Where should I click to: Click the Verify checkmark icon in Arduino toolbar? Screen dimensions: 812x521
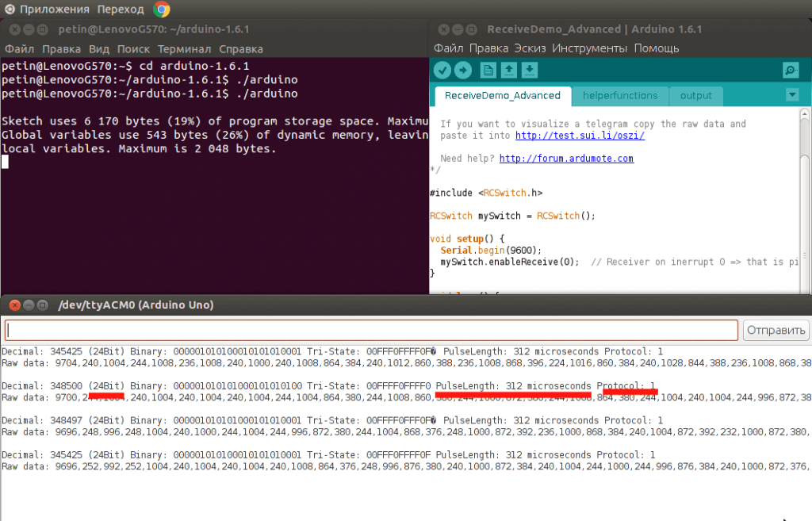pos(442,71)
